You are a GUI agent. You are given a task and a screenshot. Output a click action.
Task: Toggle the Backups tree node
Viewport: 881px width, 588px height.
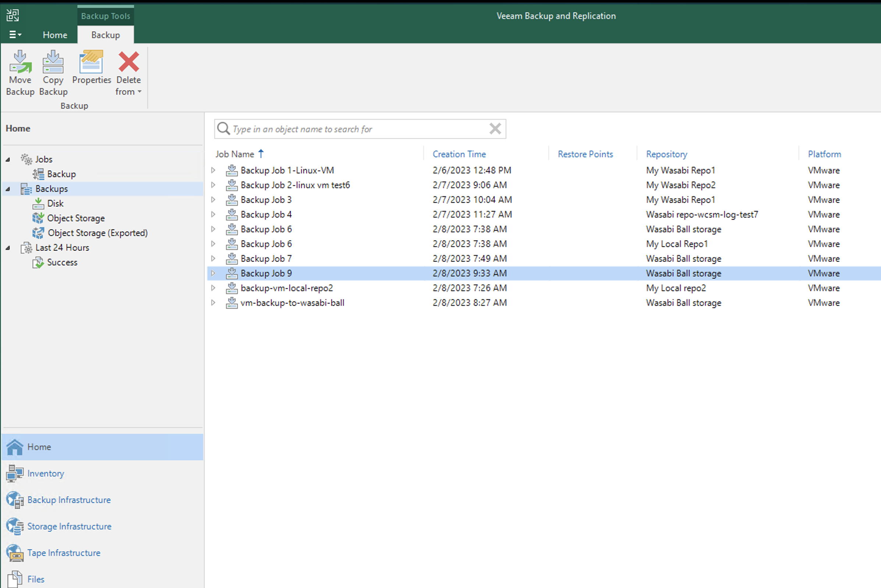coord(8,188)
